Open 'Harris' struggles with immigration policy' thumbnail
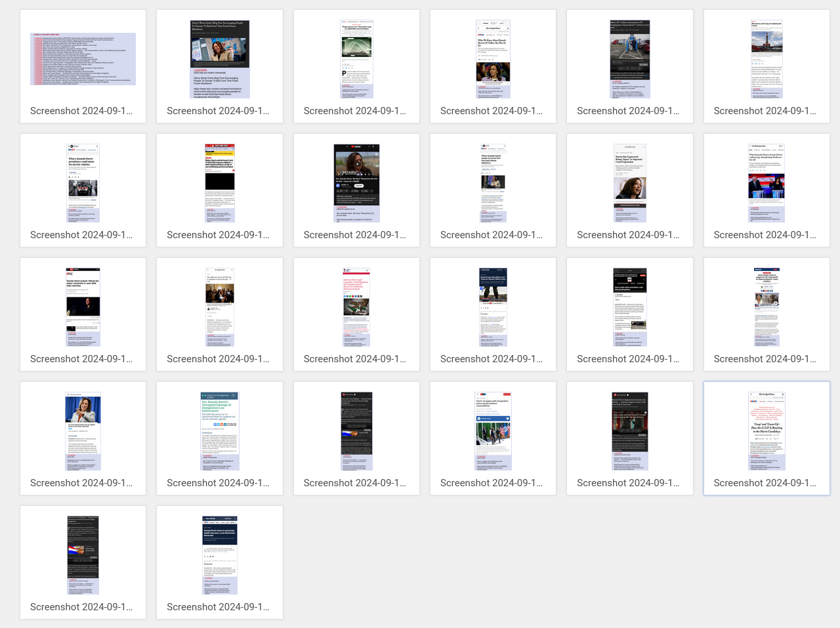The image size is (840, 628). pos(493,431)
